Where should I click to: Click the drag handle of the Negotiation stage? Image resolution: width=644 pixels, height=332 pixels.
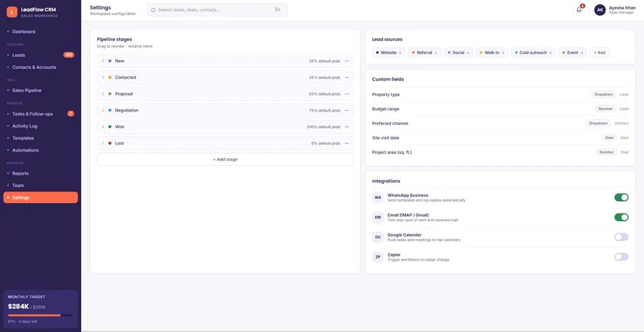(x=102, y=110)
